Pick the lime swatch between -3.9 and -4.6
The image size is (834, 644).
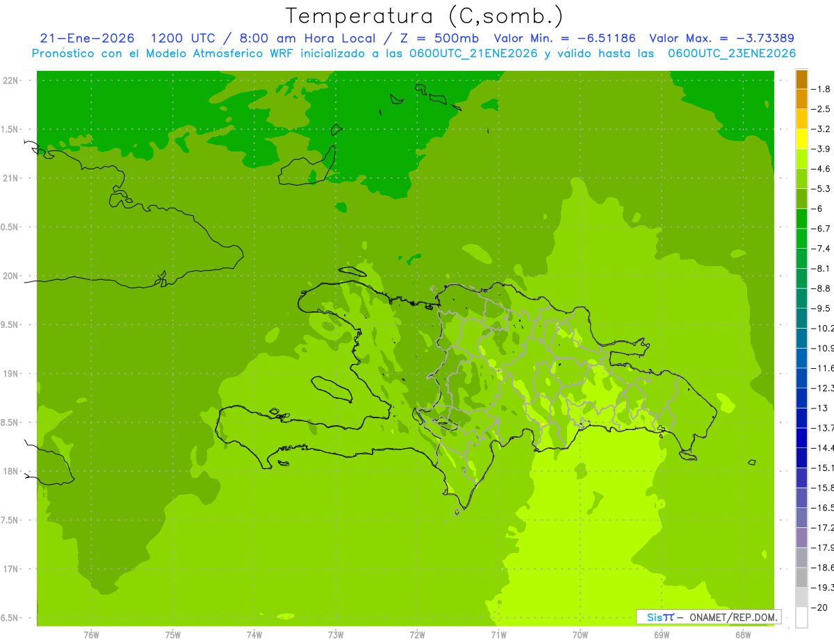click(801, 158)
